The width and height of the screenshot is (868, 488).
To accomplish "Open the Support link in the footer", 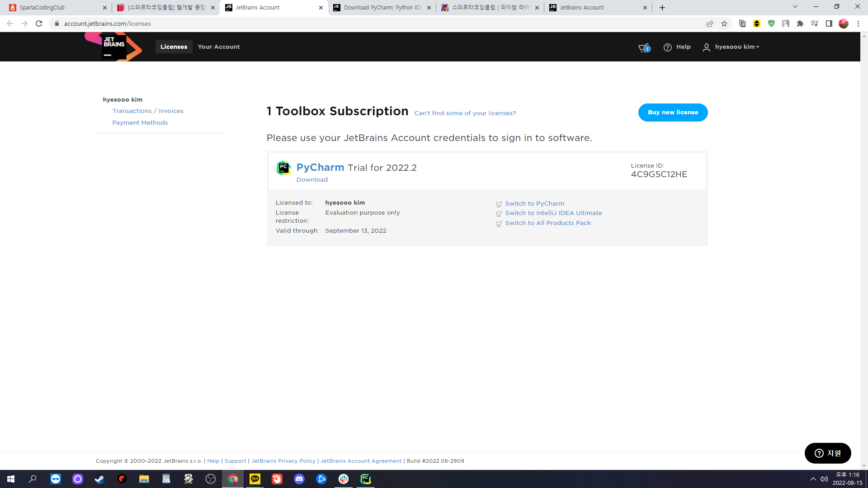I will [235, 461].
